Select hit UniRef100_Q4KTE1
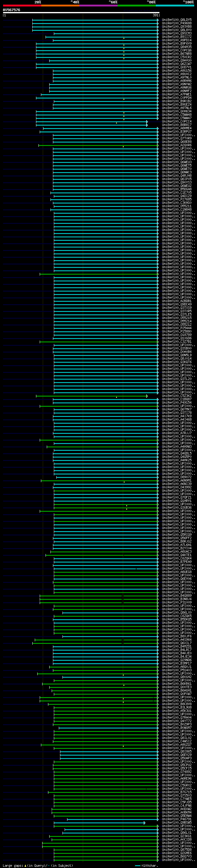197x868 pixels. pos(177,555)
